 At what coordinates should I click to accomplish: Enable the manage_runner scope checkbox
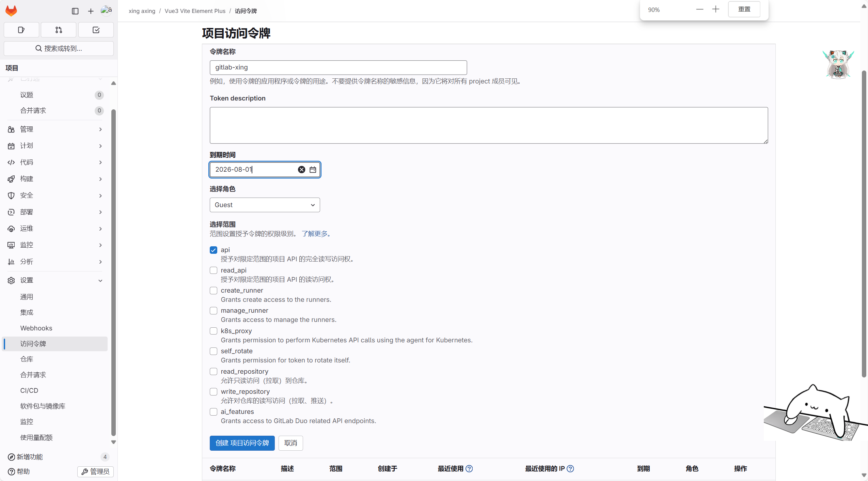pyautogui.click(x=214, y=311)
